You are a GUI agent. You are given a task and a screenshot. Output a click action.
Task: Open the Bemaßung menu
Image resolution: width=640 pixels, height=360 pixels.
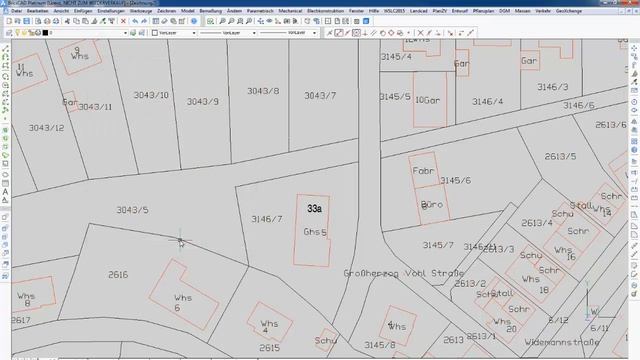tap(211, 11)
